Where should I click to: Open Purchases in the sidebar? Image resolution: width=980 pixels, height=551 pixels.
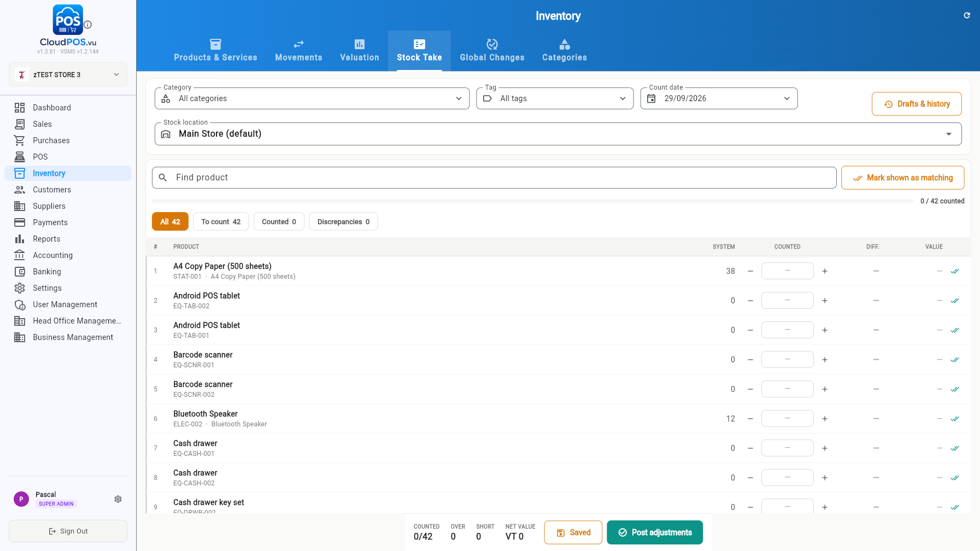click(68, 140)
